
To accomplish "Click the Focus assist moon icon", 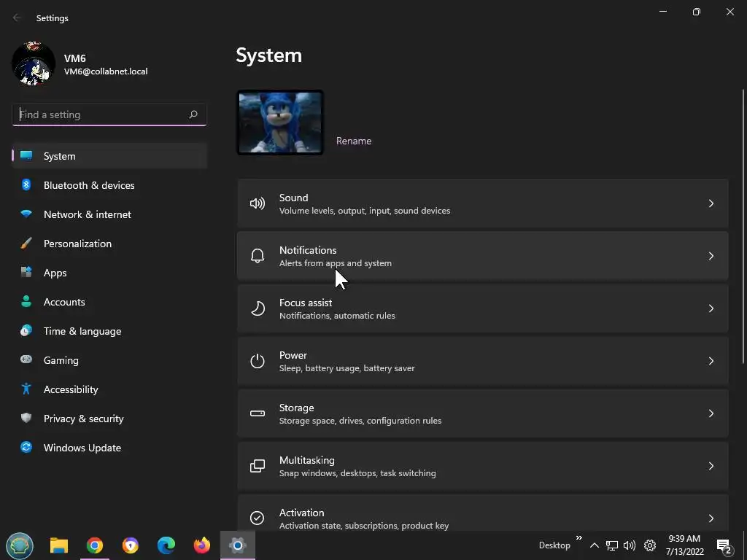I will (258, 308).
